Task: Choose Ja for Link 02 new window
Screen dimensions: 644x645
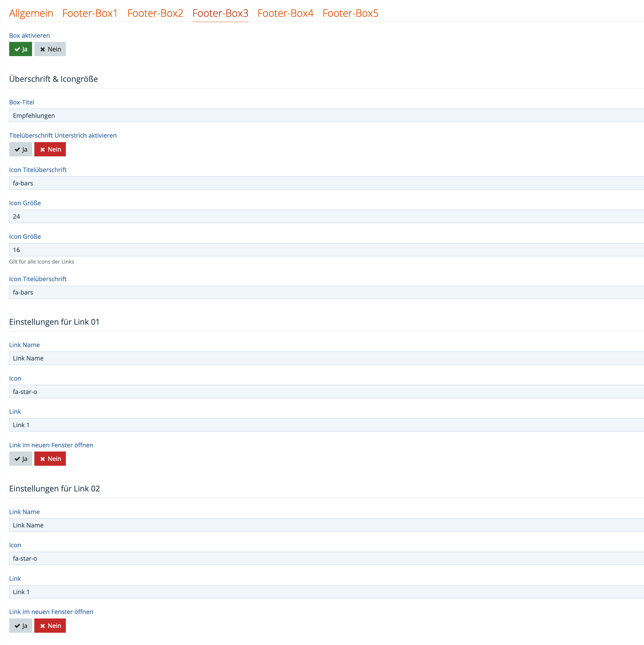Action: pos(21,626)
